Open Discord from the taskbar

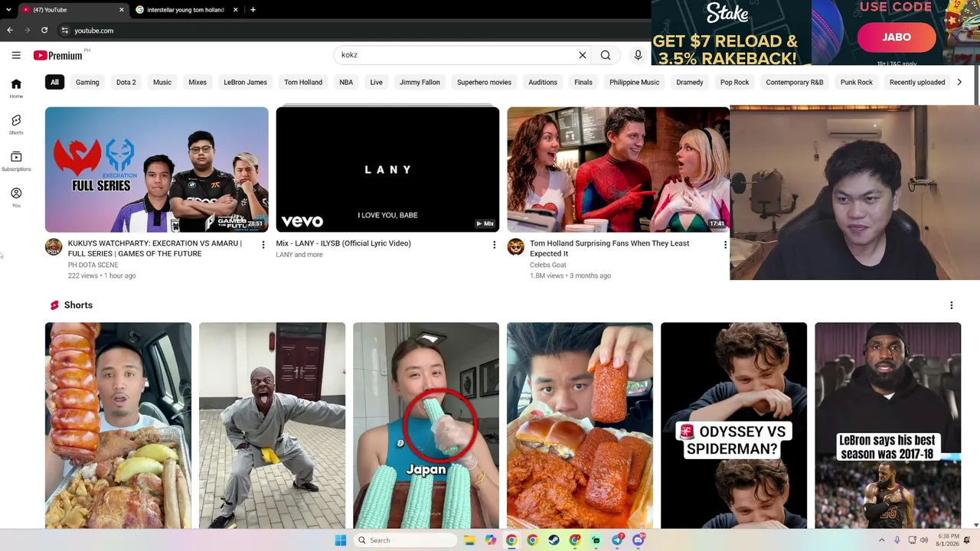[x=639, y=540]
